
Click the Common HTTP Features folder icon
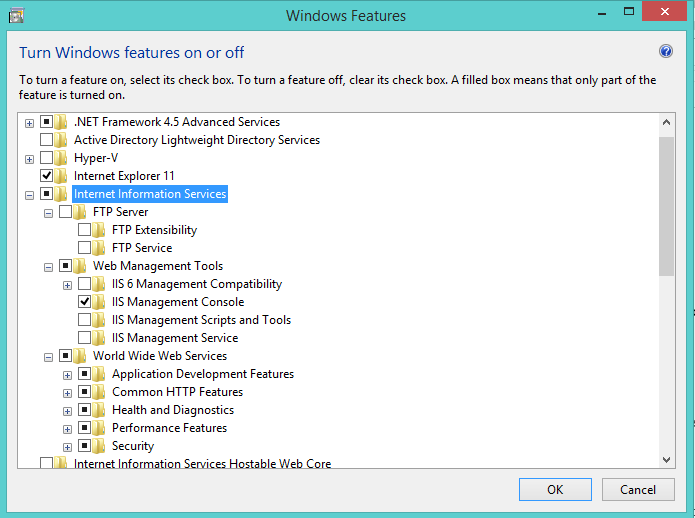(99, 392)
